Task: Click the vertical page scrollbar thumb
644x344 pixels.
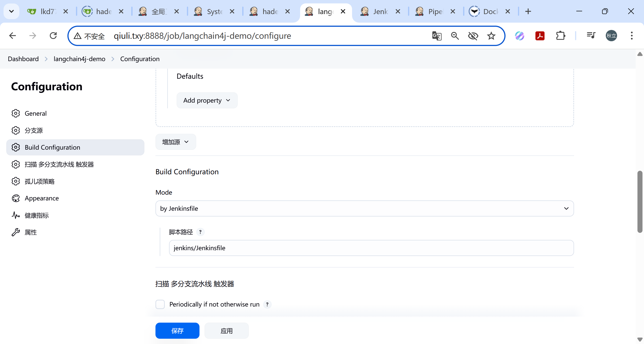Action: point(640,201)
